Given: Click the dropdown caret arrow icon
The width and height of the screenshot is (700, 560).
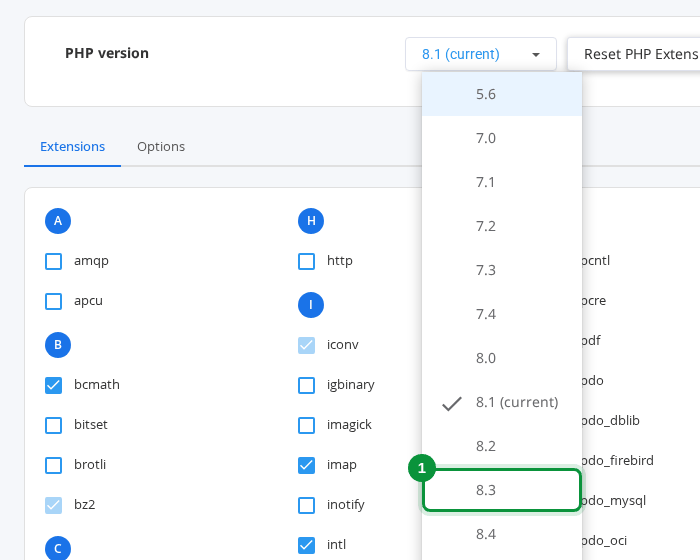Looking at the screenshot, I should [x=536, y=55].
